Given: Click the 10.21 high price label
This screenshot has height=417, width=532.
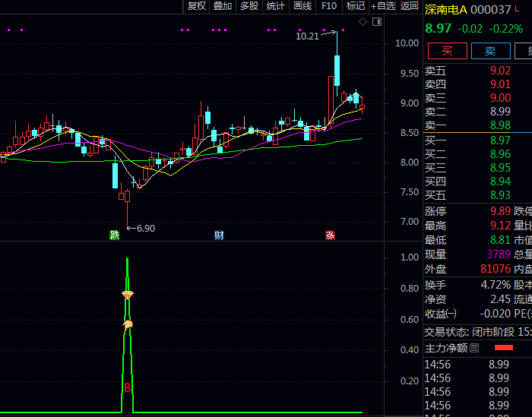Looking at the screenshot, I should 307,36.
